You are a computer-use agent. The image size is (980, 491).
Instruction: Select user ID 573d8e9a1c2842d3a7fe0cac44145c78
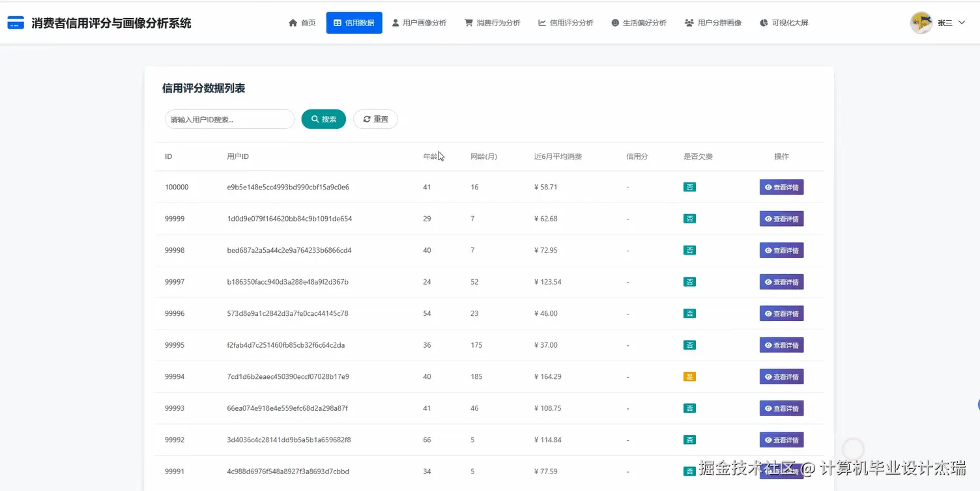pos(287,313)
